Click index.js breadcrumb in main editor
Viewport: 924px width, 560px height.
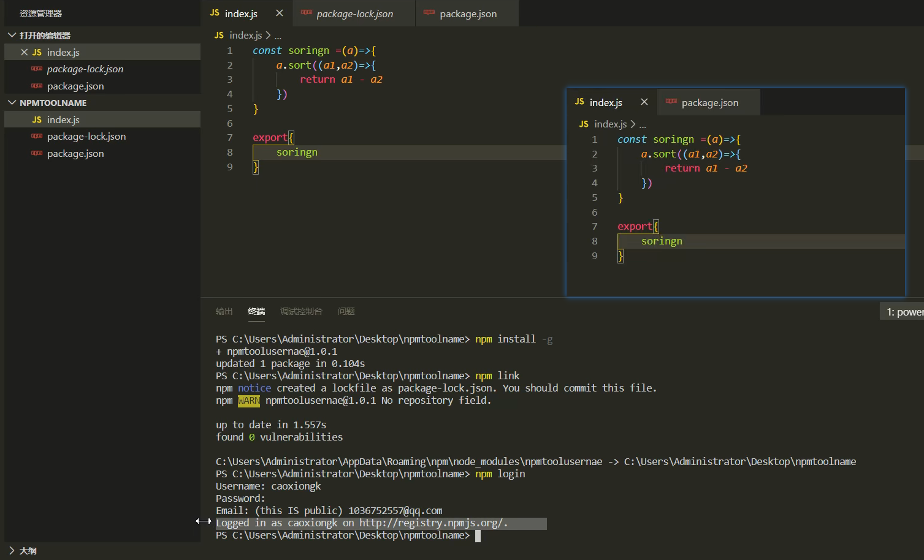[x=246, y=36]
